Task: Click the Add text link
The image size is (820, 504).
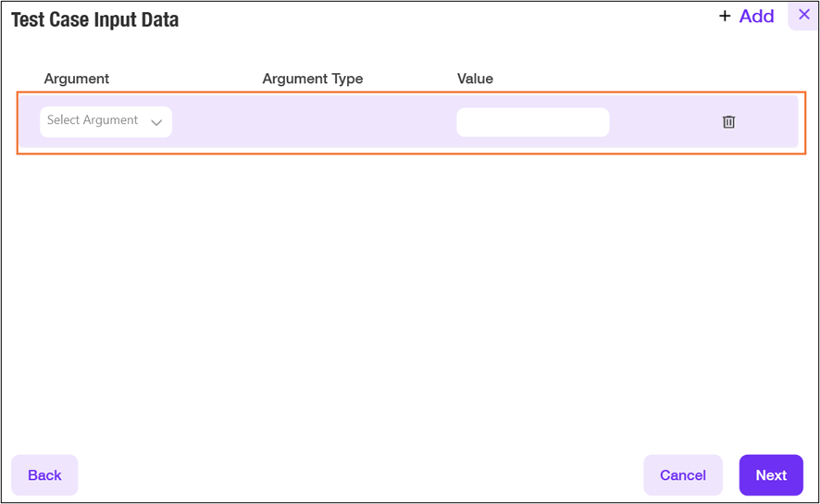Action: point(756,16)
